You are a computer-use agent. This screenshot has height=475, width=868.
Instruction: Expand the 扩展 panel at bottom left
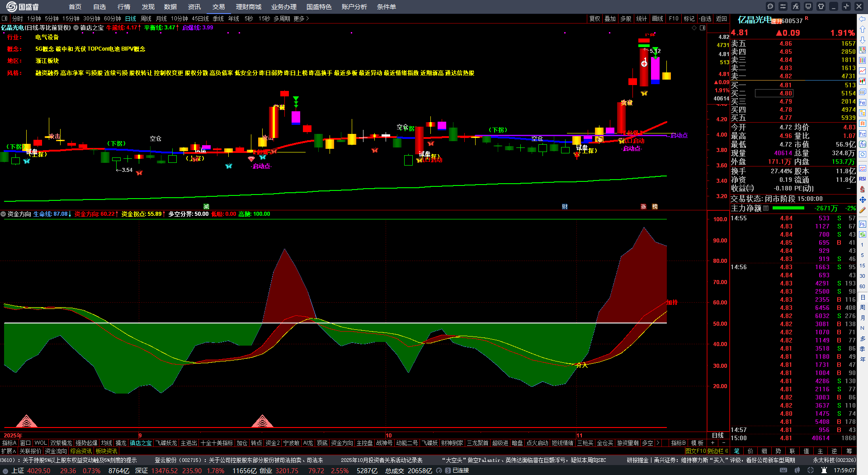point(8,451)
